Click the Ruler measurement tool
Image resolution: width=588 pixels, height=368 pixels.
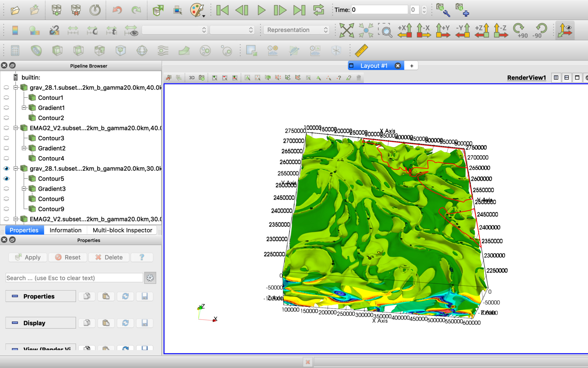(x=361, y=51)
